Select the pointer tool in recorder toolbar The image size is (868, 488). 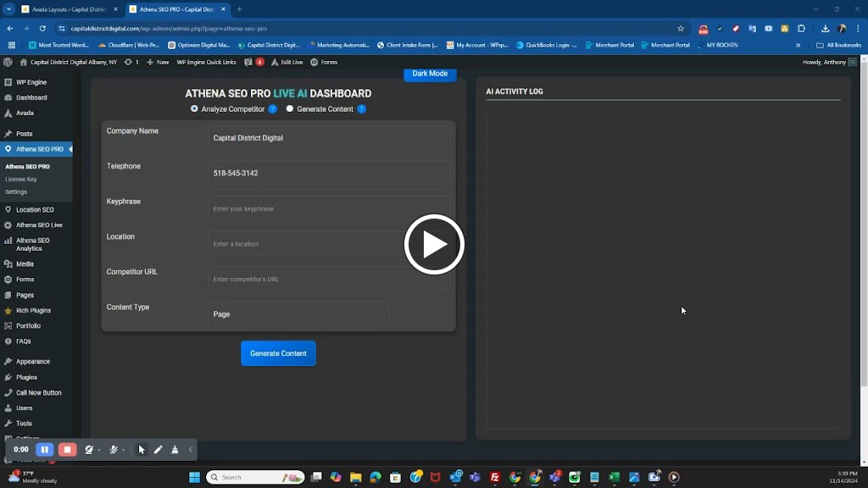tap(142, 450)
